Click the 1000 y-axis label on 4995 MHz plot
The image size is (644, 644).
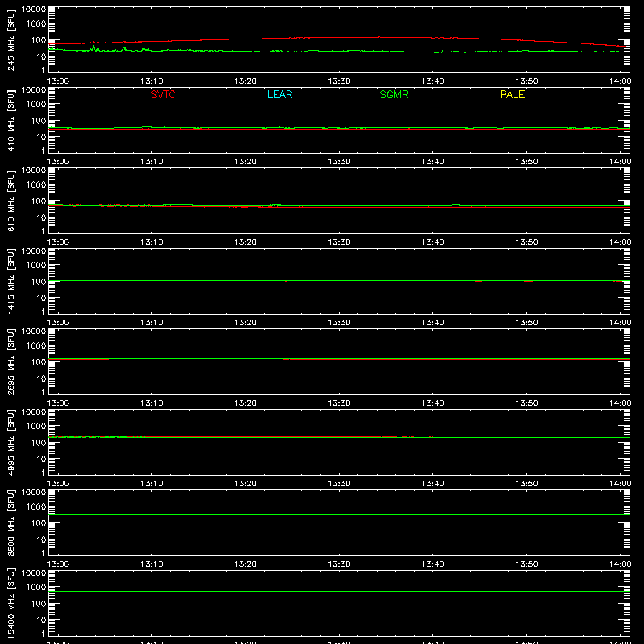[36, 427]
